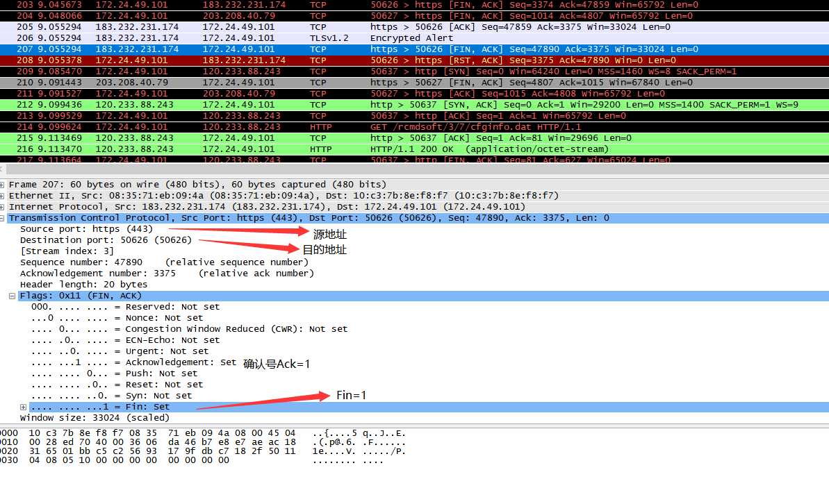829x504 pixels.
Task: Select Window size: 33024 (scaled) field
Action: click(95, 418)
